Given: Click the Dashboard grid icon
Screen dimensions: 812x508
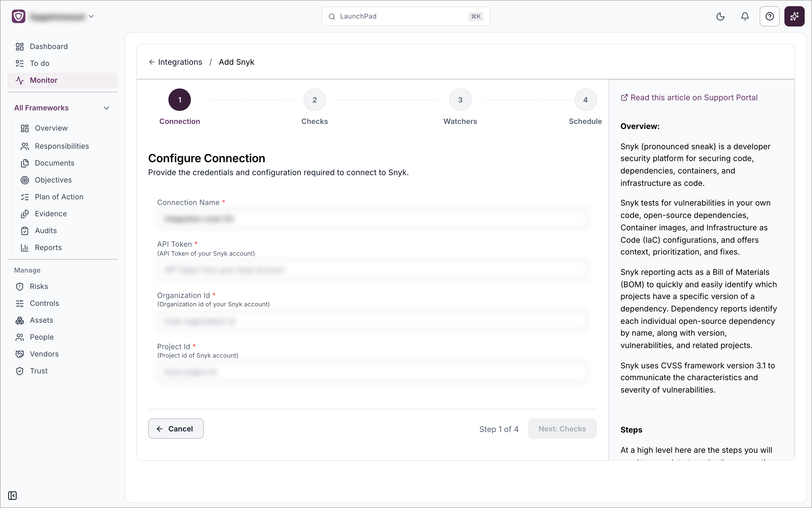Looking at the screenshot, I should pos(20,46).
